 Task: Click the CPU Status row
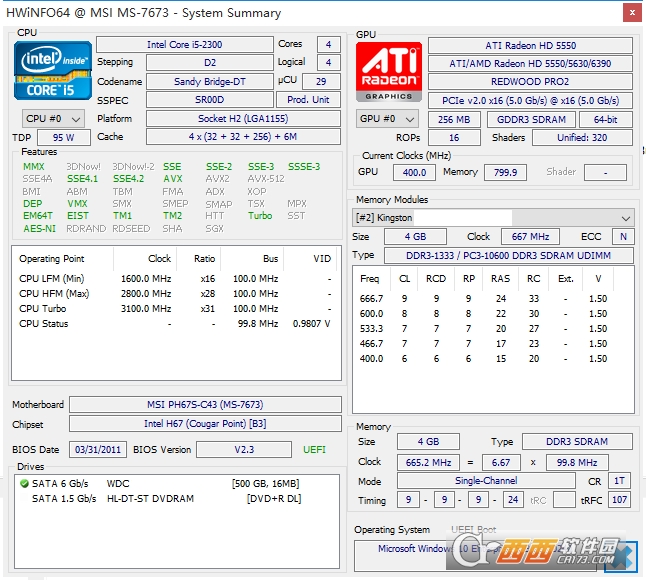(x=175, y=323)
